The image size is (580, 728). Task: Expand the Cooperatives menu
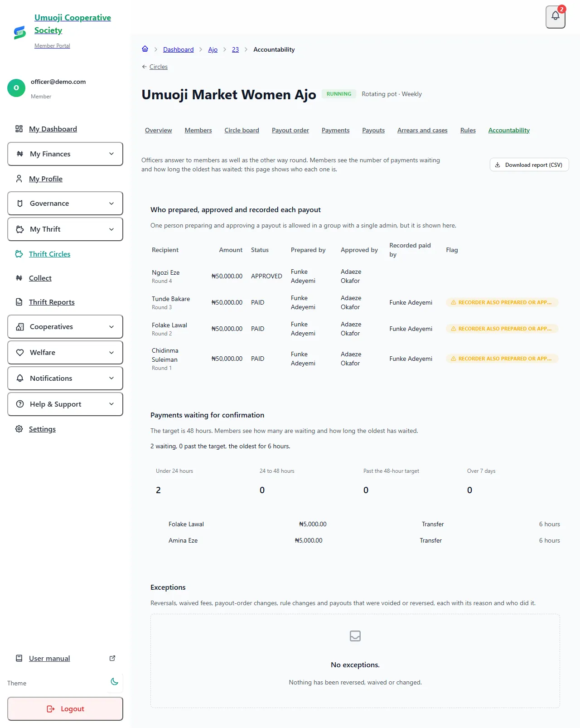[65, 326]
